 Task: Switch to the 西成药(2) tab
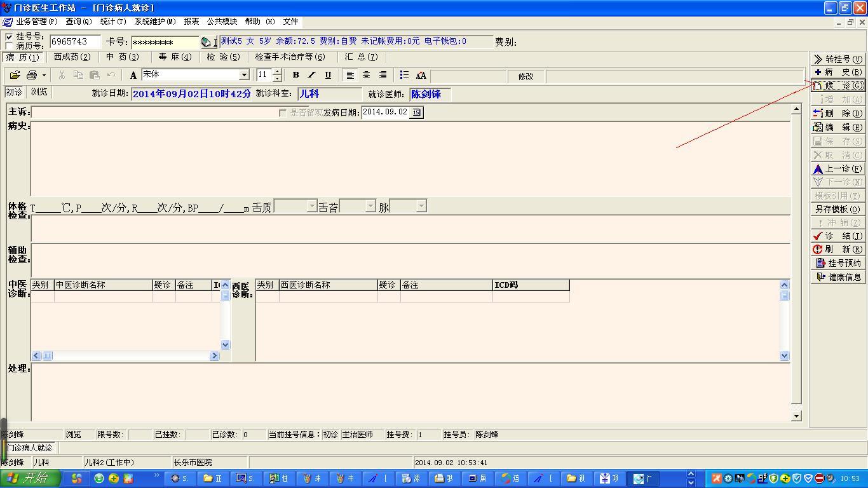pos(72,57)
